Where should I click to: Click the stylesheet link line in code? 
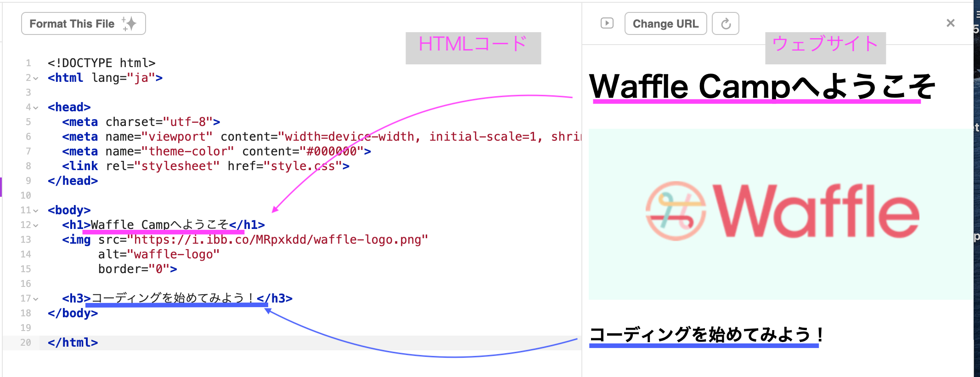click(x=206, y=166)
